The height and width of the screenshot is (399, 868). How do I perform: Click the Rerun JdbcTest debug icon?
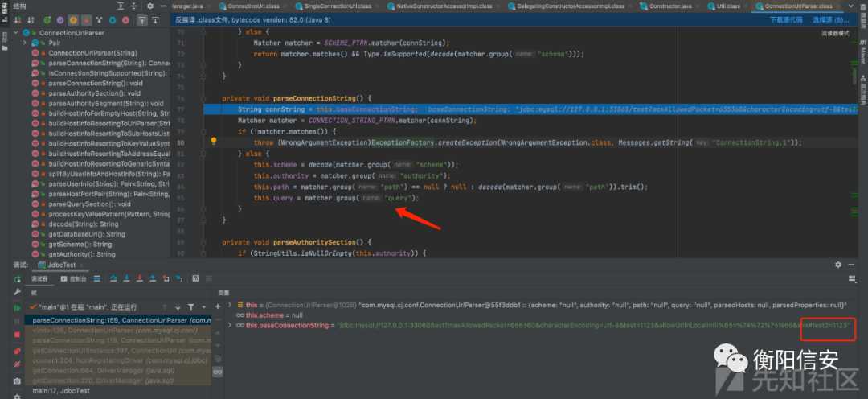[x=17, y=278]
